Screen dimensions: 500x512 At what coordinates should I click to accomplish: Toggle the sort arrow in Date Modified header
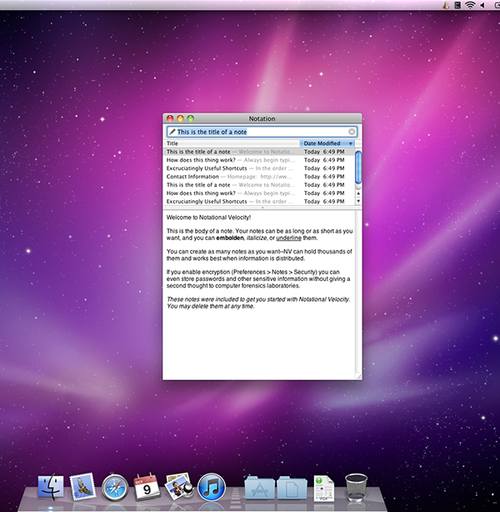[x=351, y=143]
